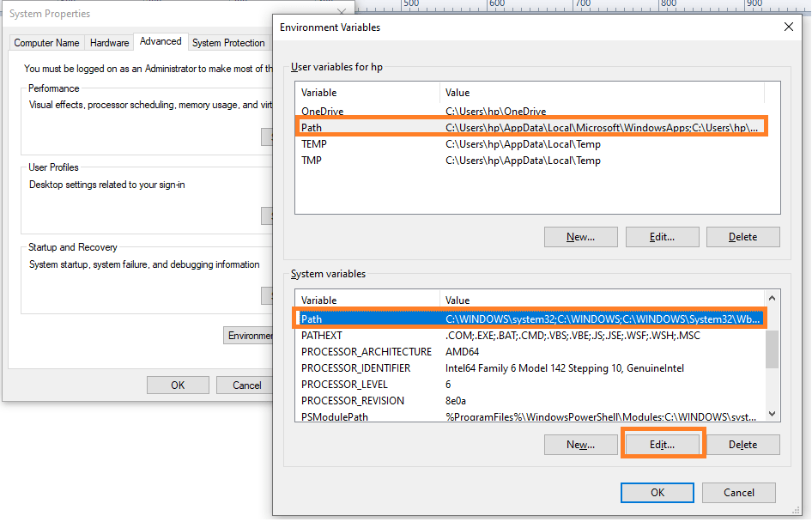Click the system variables Value column header
Image resolution: width=812 pixels, height=522 pixels.
603,300
